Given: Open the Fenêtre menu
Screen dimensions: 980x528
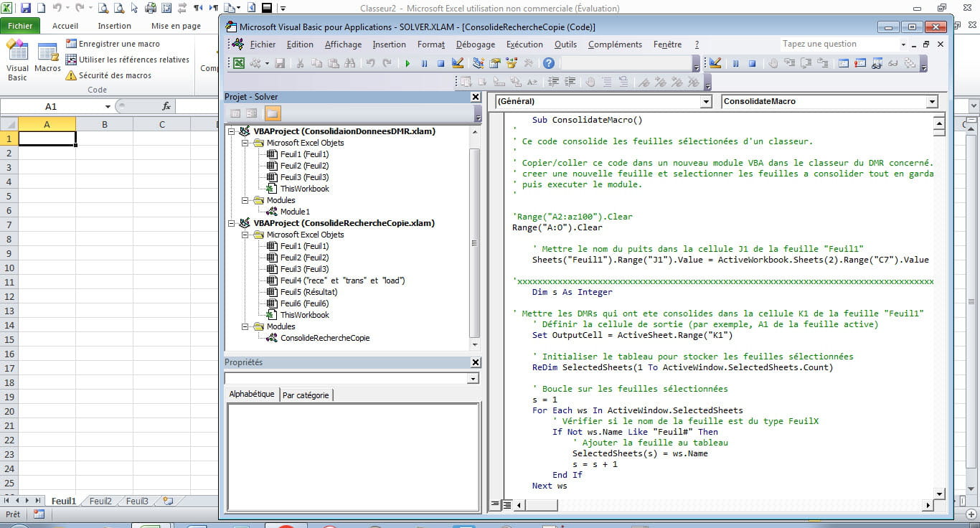Looking at the screenshot, I should click(667, 44).
